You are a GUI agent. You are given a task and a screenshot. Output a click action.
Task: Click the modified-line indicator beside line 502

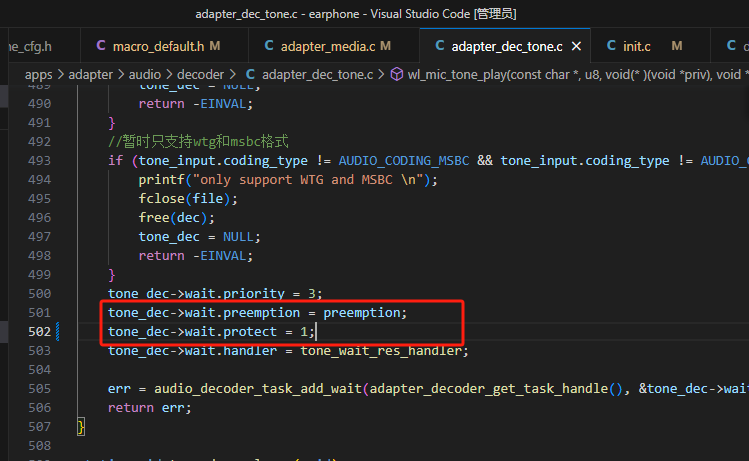(58, 332)
